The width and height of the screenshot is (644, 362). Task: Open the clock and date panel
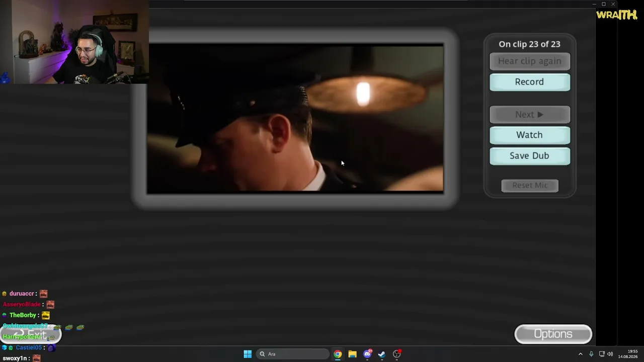pyautogui.click(x=628, y=354)
